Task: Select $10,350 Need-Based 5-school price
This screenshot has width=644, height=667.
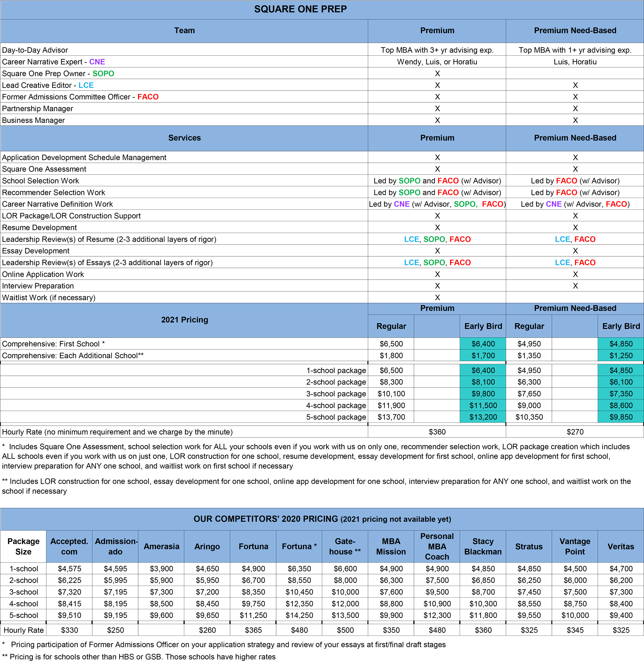Action: (529, 417)
